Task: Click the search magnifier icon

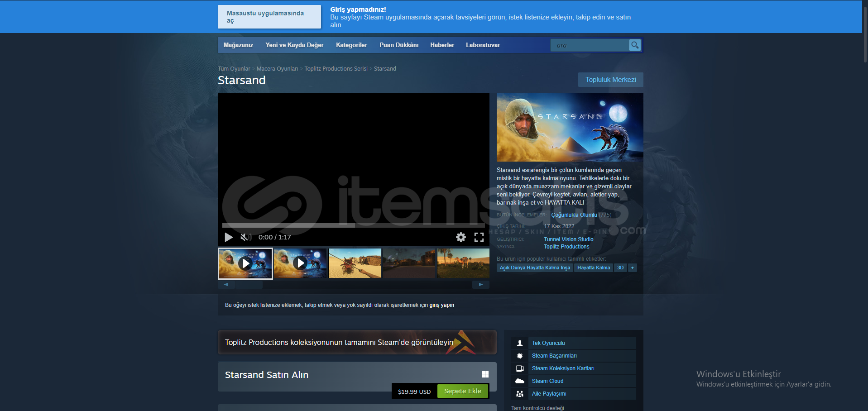Action: [x=635, y=45]
